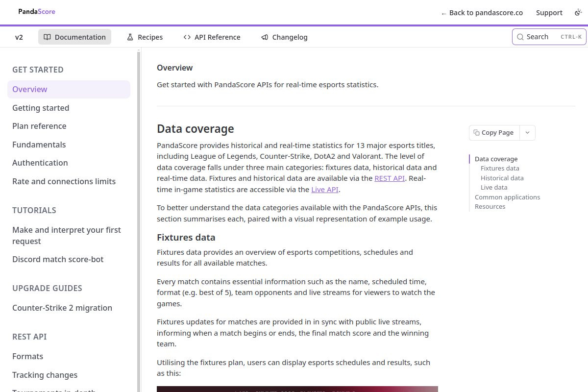Click the Documentation book icon

pos(47,37)
